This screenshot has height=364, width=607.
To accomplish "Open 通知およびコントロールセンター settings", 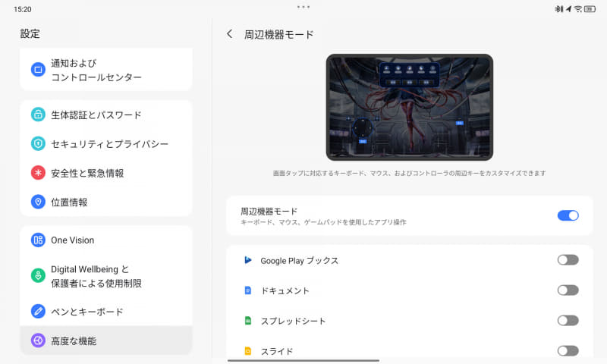I will click(x=106, y=70).
